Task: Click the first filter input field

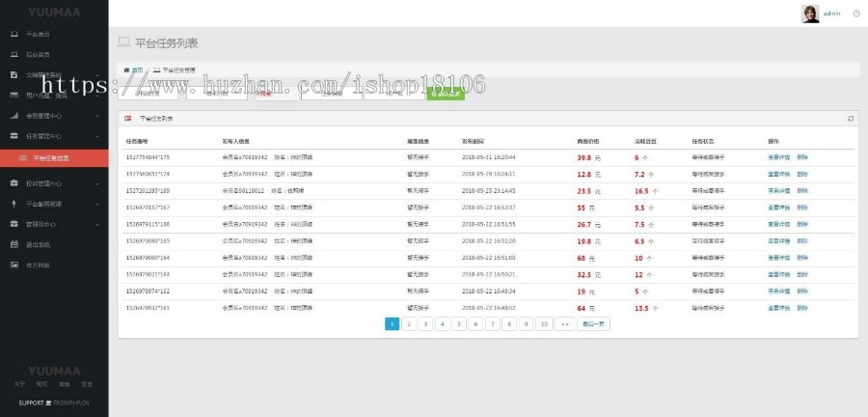Action: (148, 94)
